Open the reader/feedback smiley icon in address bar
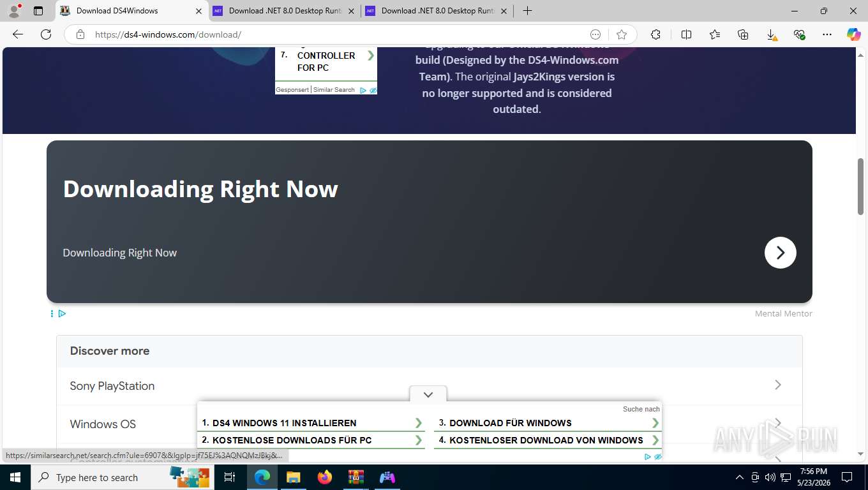The width and height of the screenshot is (868, 490). [x=595, y=34]
